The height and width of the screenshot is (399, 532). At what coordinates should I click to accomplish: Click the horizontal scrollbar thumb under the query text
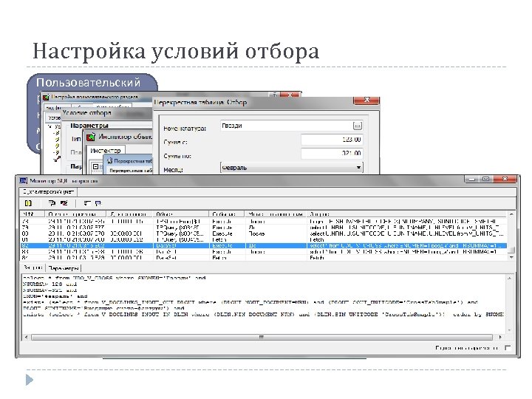tap(262, 337)
